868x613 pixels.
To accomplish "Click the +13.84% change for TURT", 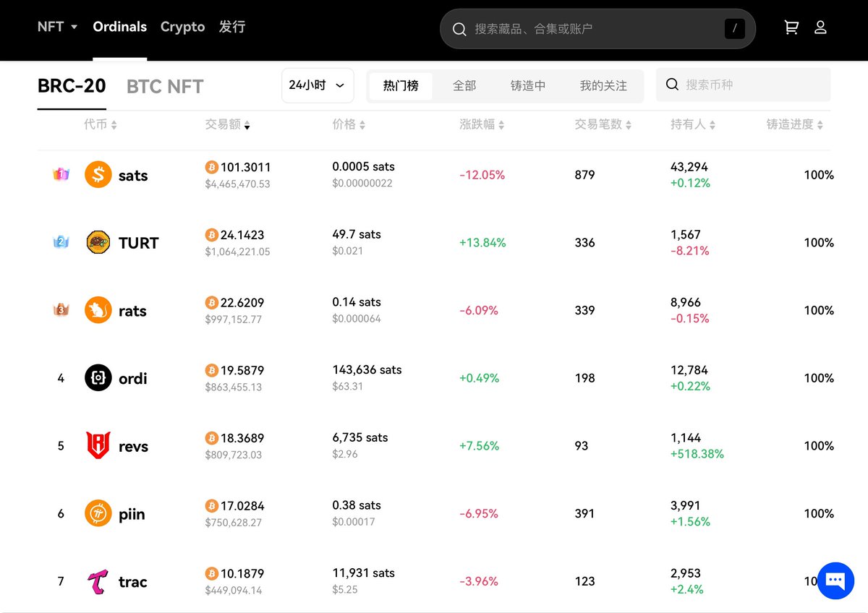I will pos(482,243).
